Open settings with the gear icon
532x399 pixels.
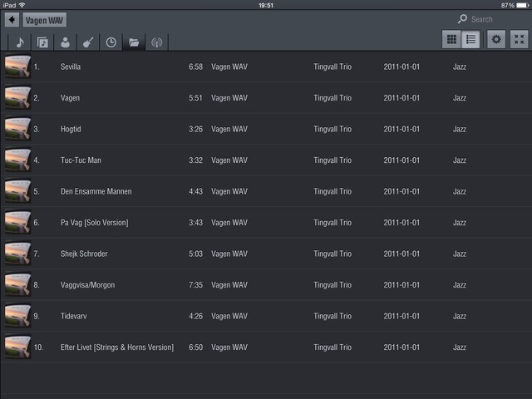click(x=496, y=39)
